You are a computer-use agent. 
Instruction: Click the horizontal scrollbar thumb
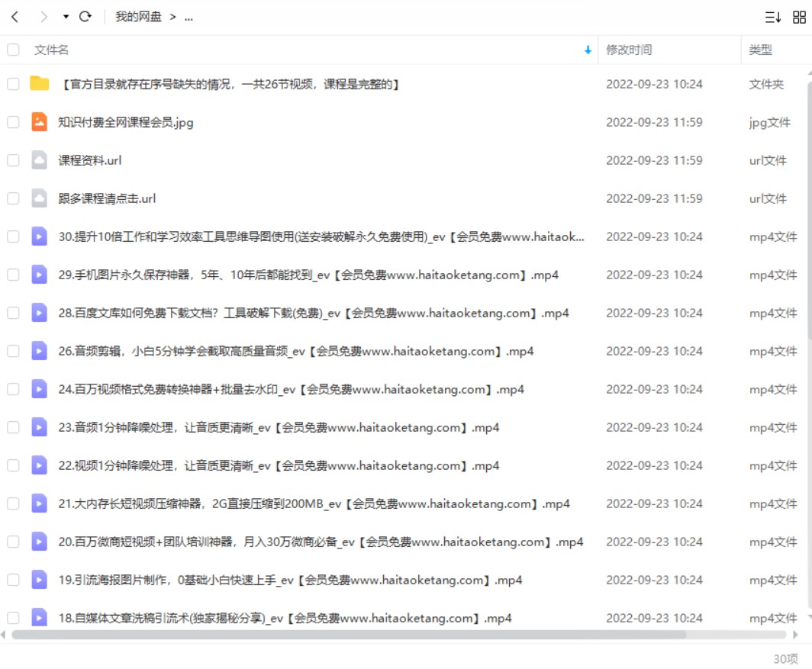coord(349,635)
